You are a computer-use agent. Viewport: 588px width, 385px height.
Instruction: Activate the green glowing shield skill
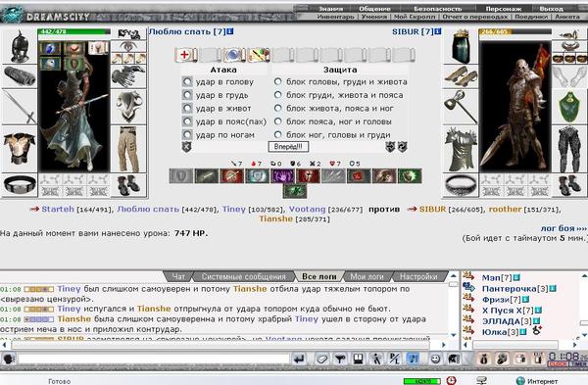410,175
